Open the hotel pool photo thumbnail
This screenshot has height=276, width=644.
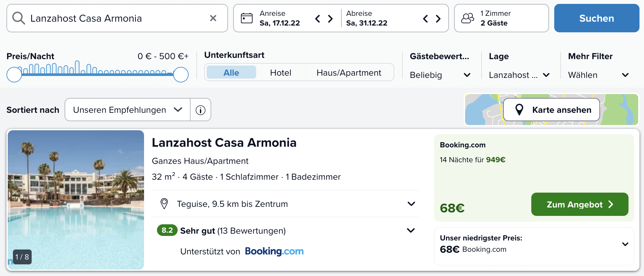(x=76, y=200)
